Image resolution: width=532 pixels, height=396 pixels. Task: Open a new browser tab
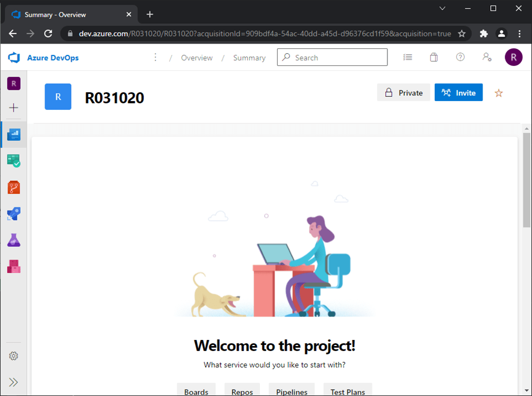[149, 14]
